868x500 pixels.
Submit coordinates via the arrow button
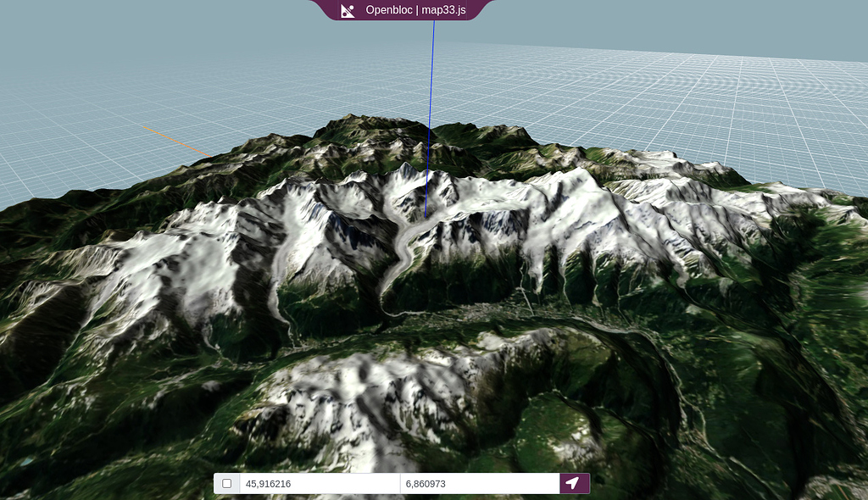[571, 484]
